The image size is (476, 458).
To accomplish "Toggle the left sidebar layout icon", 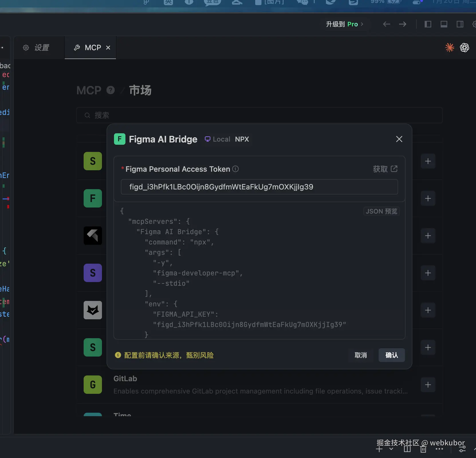I will click(428, 24).
